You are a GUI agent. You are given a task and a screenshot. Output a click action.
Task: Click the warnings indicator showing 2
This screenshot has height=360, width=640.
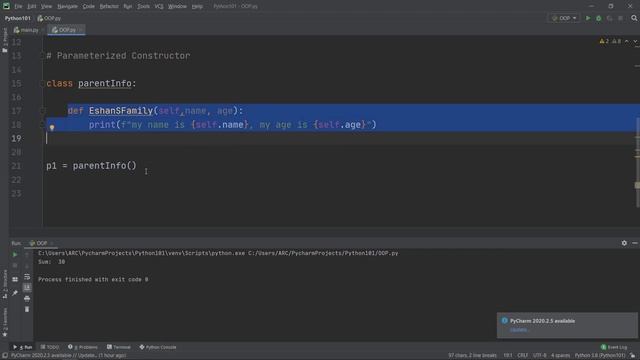tap(604, 41)
